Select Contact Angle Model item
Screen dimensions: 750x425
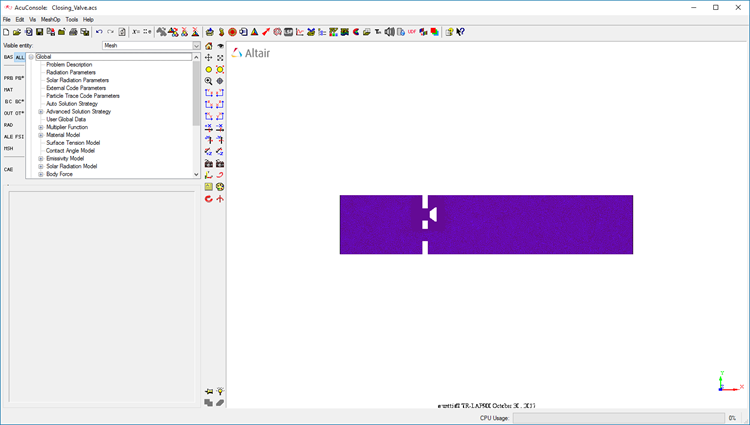[70, 151]
